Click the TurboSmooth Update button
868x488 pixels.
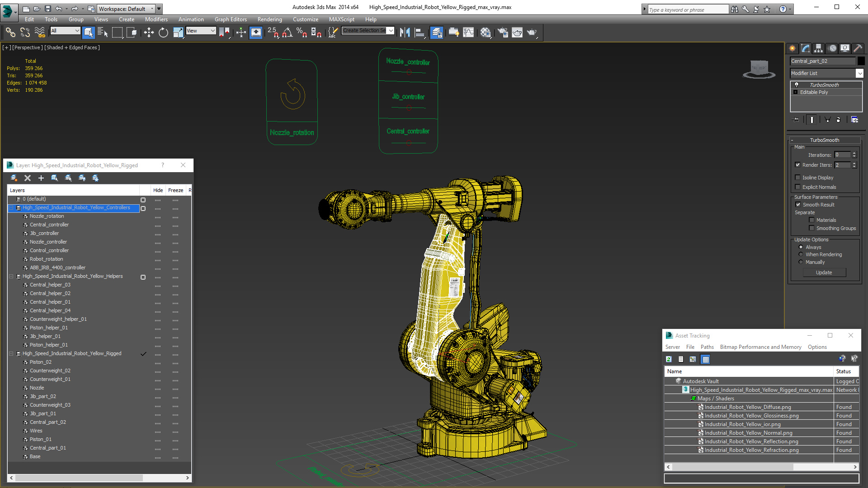pos(824,272)
